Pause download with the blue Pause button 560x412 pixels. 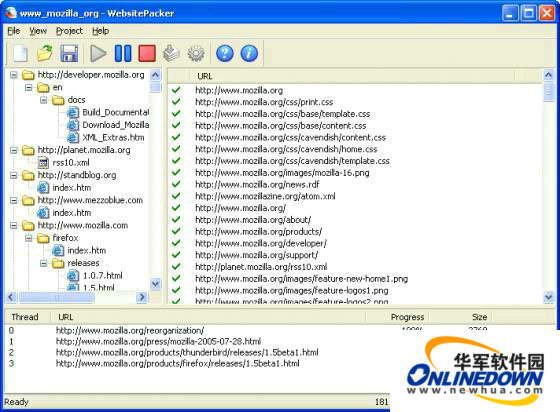click(123, 54)
